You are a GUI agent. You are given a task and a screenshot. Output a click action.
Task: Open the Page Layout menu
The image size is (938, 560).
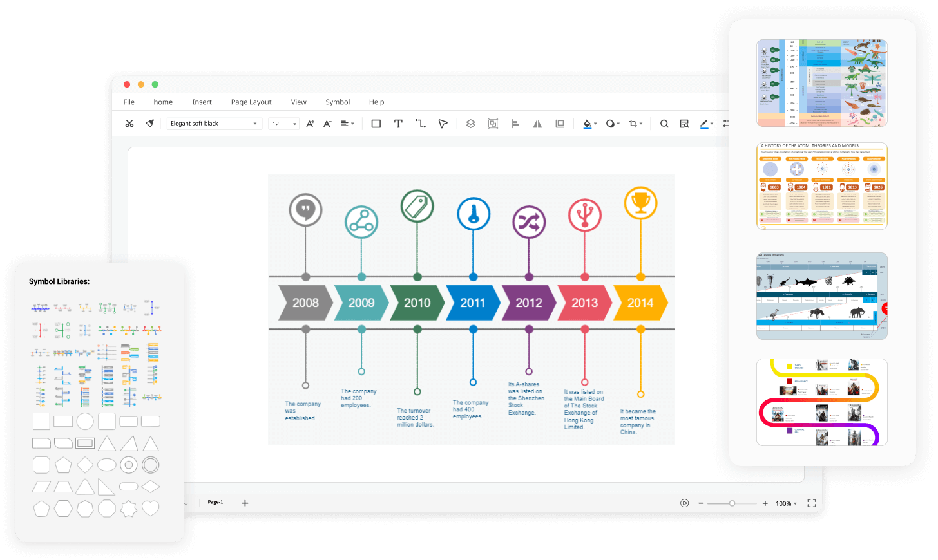pos(251,102)
